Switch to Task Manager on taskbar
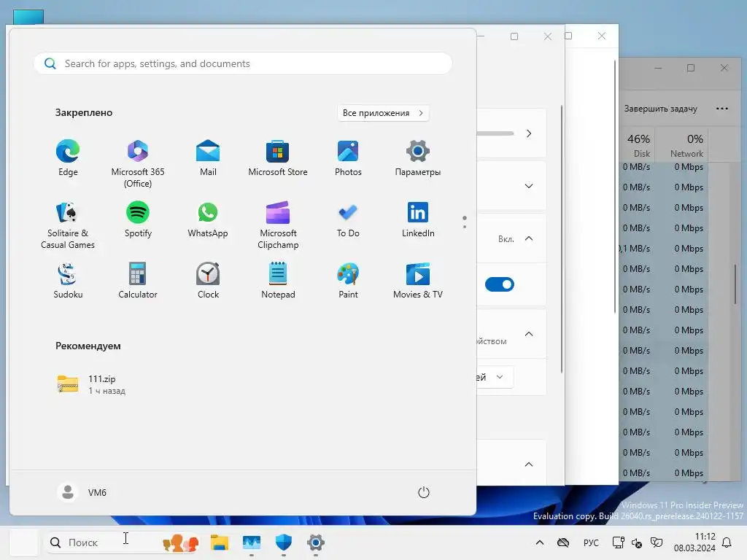 [252, 542]
